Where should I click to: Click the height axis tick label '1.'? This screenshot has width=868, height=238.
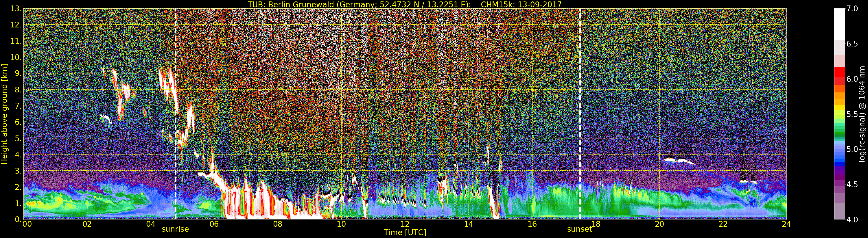click(18, 203)
